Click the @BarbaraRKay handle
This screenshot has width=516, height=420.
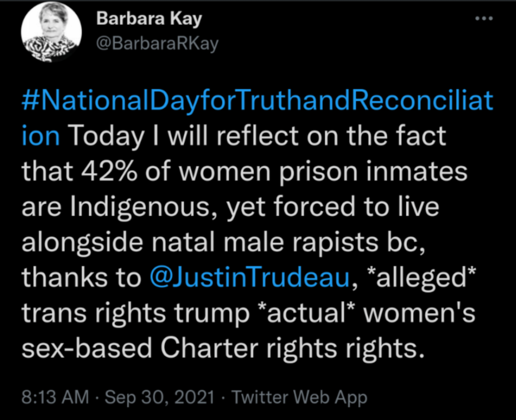[x=157, y=44]
